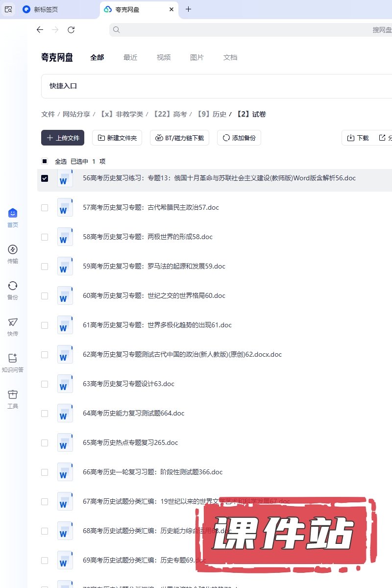
Task: Toggle the 全选 select-all checkbox
Action: (x=45, y=161)
